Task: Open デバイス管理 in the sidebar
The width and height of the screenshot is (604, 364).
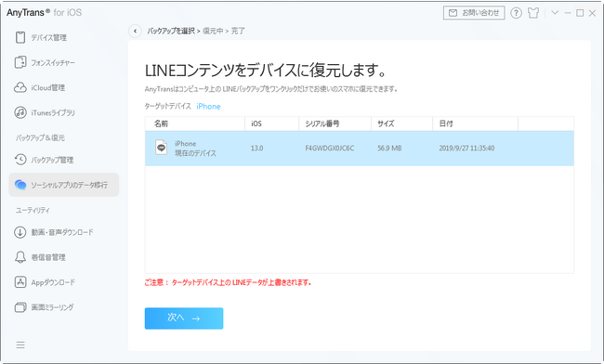Action: coord(41,37)
